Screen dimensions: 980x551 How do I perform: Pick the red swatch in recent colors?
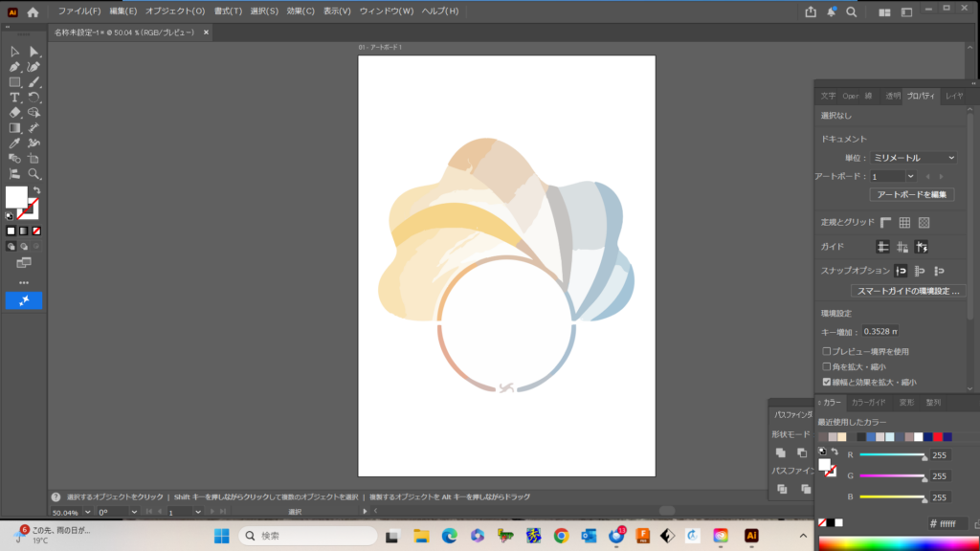[x=938, y=437]
